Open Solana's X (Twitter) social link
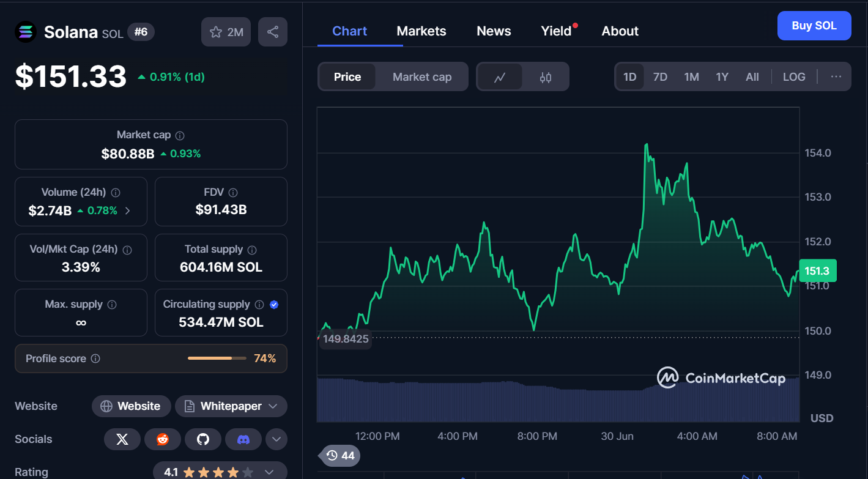Image resolution: width=868 pixels, height=479 pixels. point(122,439)
